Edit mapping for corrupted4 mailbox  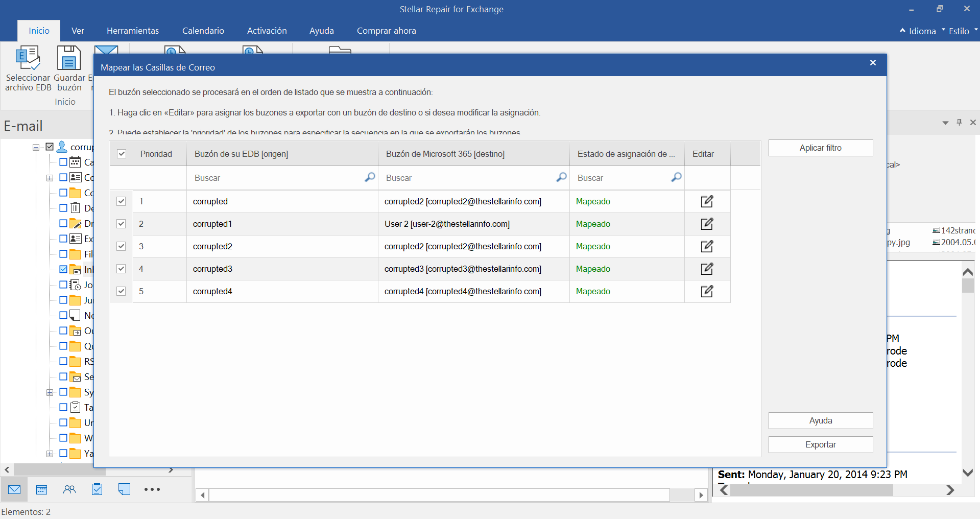(707, 291)
